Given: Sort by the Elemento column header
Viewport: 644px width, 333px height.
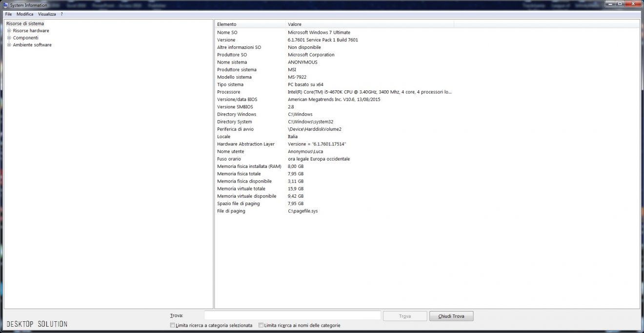Looking at the screenshot, I should 250,24.
